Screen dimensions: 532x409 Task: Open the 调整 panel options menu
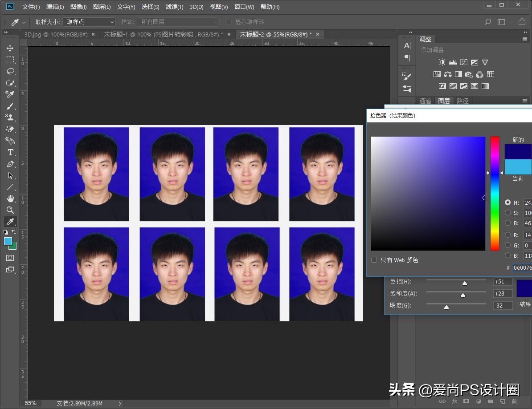coord(525,39)
